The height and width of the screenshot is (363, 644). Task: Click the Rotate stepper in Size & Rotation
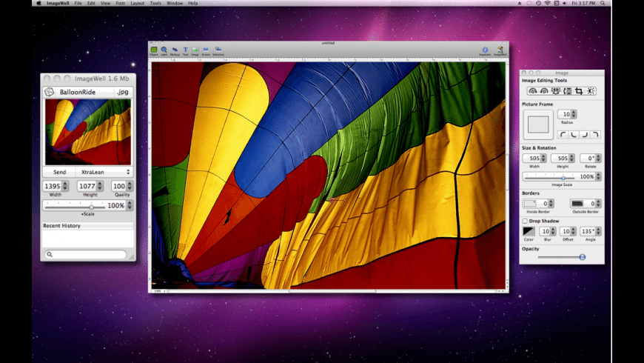pyautogui.click(x=598, y=159)
